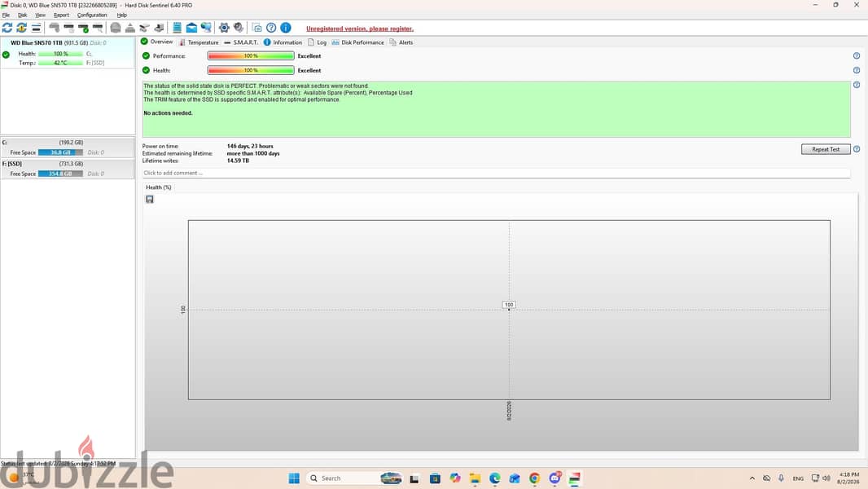Click the Repeat Test button
The image size is (868, 489).
(x=826, y=149)
